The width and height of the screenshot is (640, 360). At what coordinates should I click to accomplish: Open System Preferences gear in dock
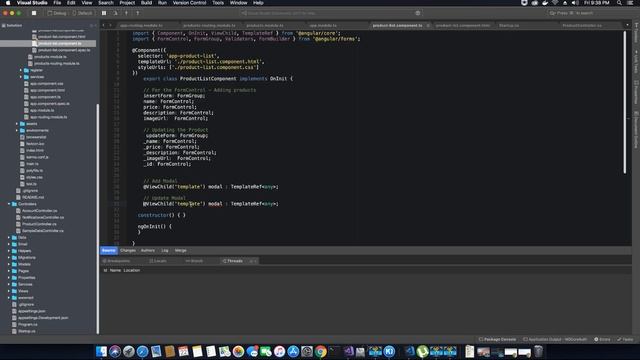(x=307, y=351)
